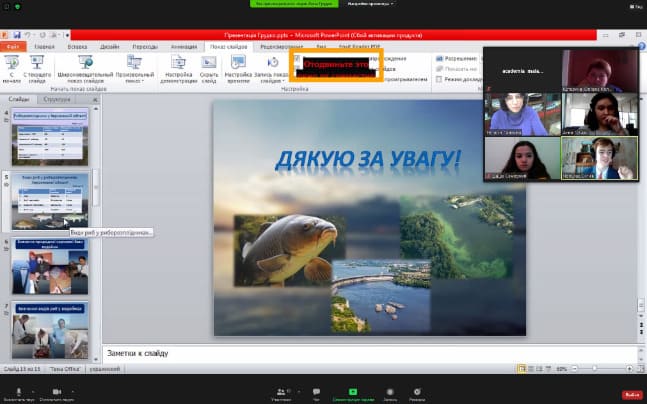Click the slide number indicator in status bar
The width and height of the screenshot is (647, 404).
[x=22, y=369]
